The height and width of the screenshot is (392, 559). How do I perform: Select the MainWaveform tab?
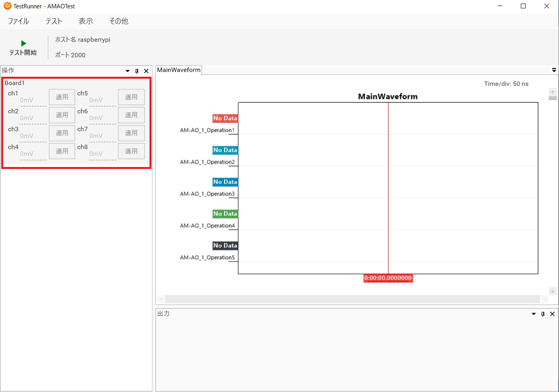pos(179,70)
